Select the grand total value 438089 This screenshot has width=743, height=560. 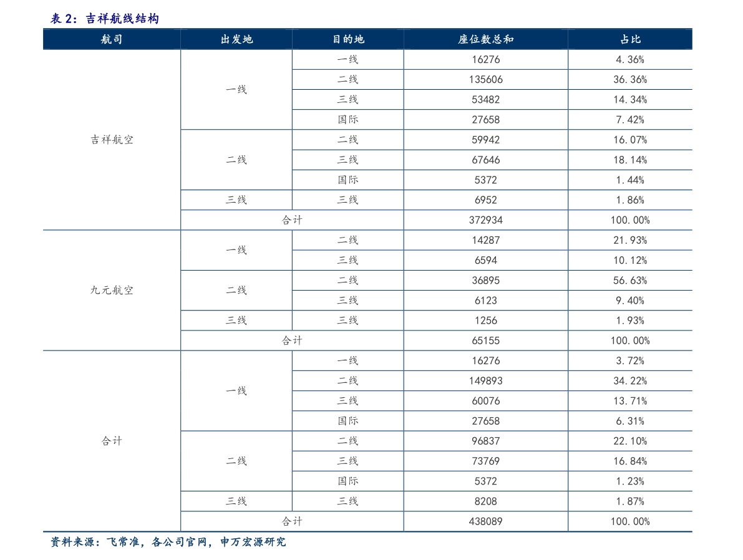pos(485,521)
